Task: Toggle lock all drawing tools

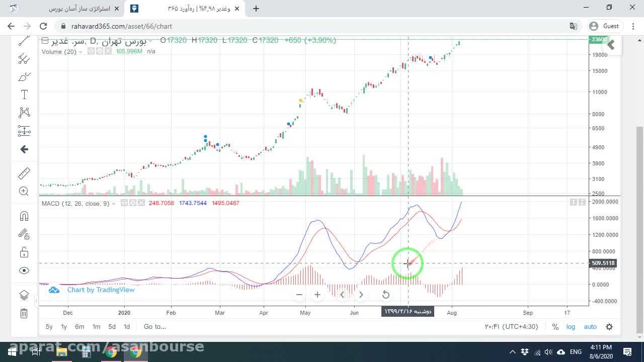Action: click(24, 252)
